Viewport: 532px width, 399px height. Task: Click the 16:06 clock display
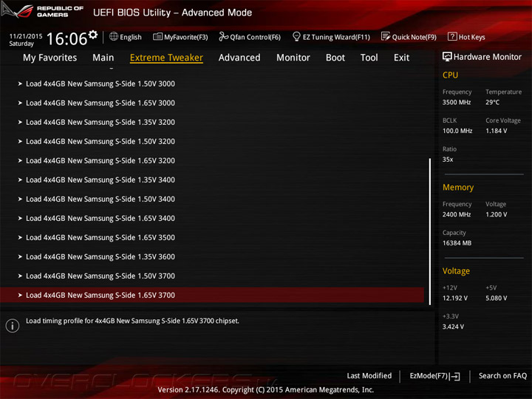click(66, 38)
